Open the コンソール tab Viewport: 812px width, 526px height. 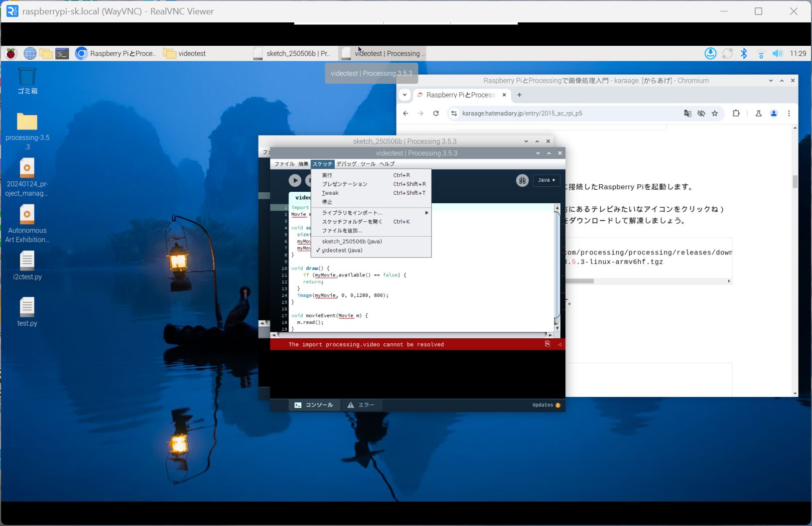pyautogui.click(x=314, y=405)
